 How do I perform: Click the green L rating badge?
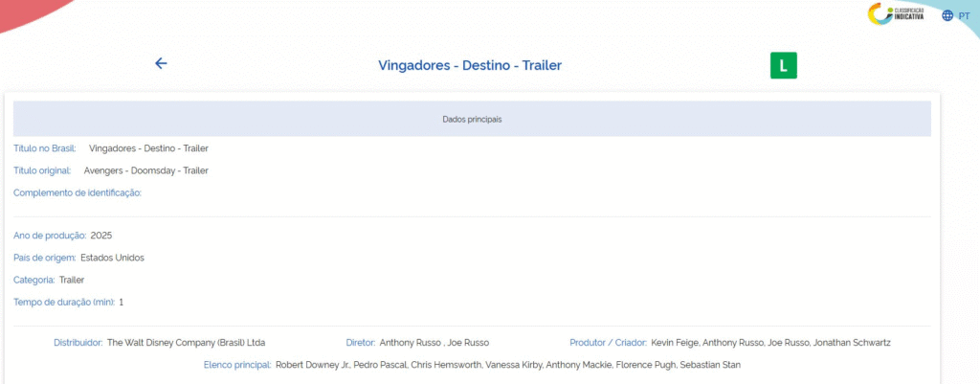click(x=783, y=66)
